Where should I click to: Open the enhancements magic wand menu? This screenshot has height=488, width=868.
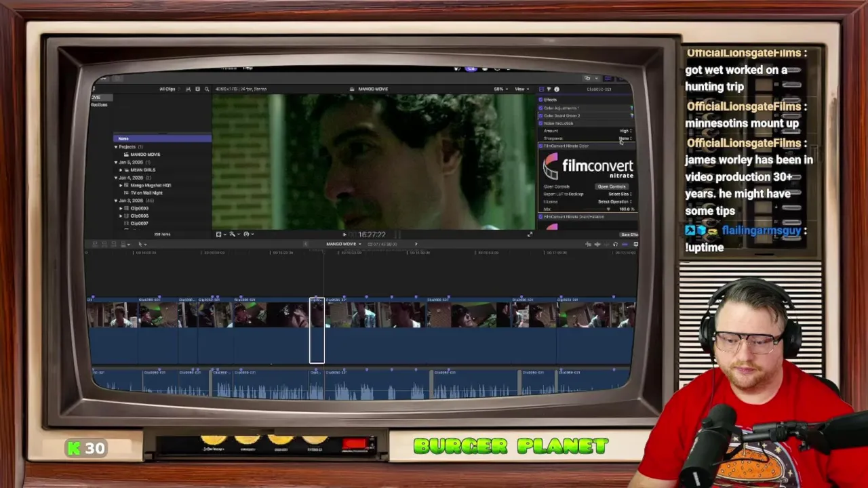pos(233,234)
